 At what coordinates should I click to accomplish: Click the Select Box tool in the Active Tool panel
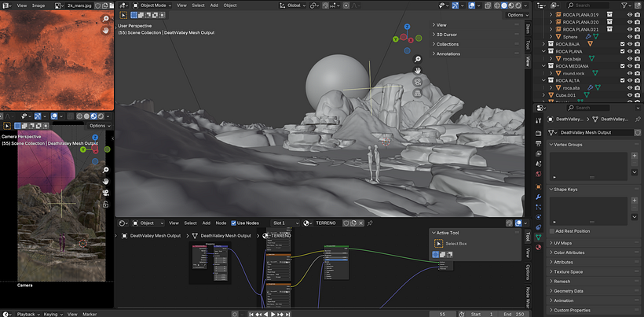[439, 243]
